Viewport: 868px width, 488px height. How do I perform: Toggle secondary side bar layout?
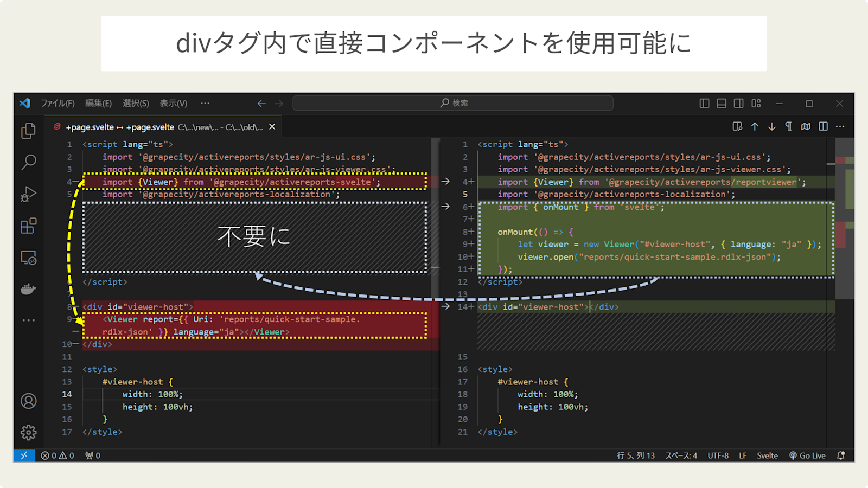pyautogui.click(x=739, y=103)
